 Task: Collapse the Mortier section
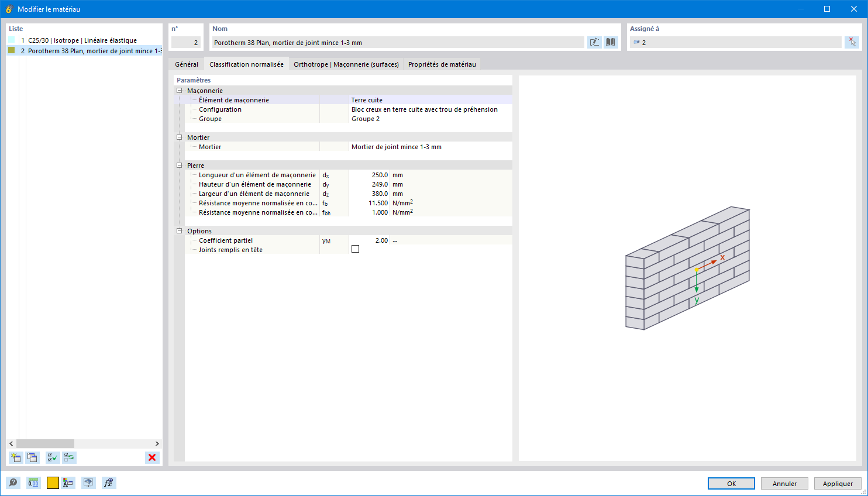180,137
